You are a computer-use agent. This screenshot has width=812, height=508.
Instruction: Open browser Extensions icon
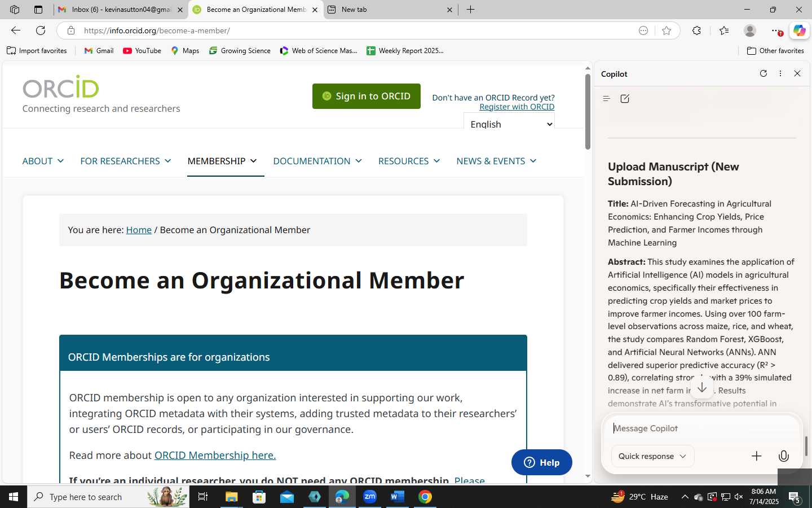(x=697, y=30)
